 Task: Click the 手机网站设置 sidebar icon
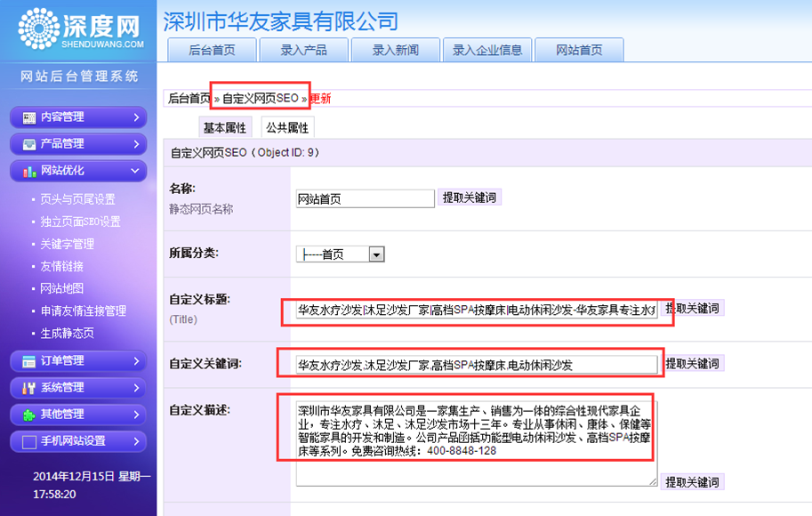tap(29, 441)
